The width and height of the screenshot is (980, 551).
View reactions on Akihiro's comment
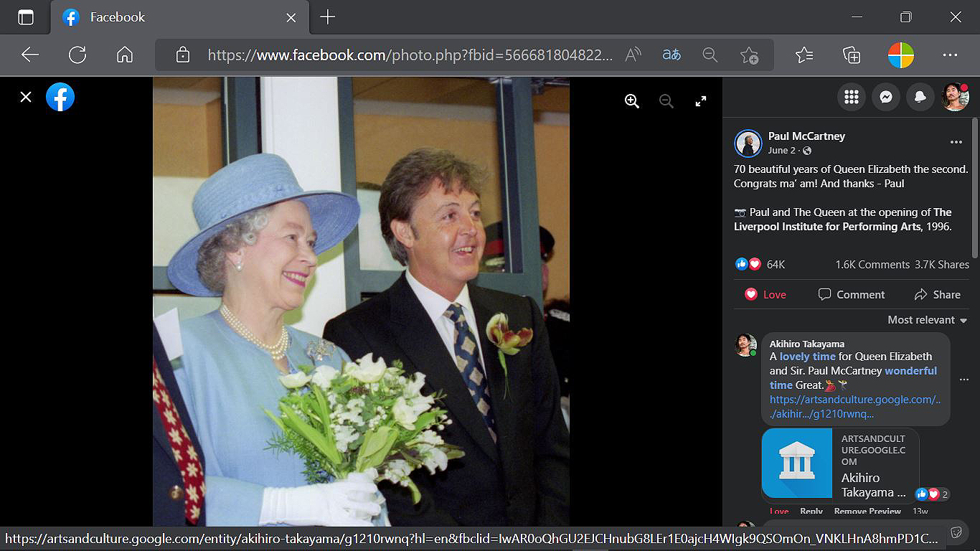(x=933, y=494)
